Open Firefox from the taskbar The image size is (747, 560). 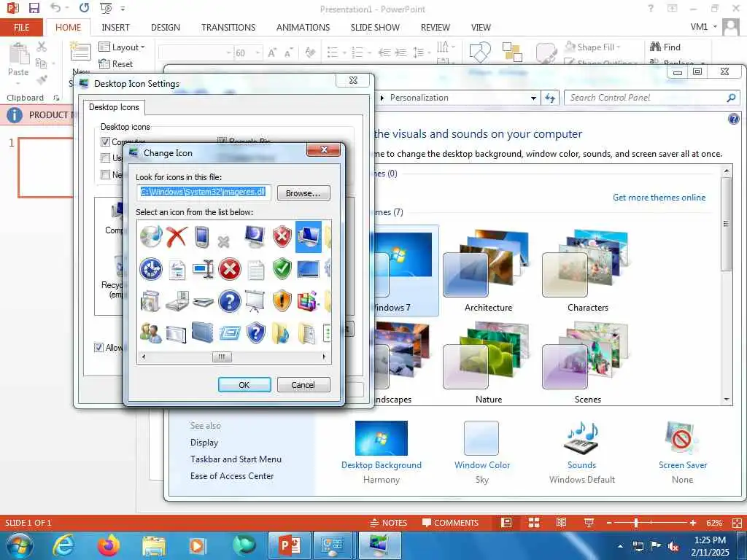coord(109,545)
